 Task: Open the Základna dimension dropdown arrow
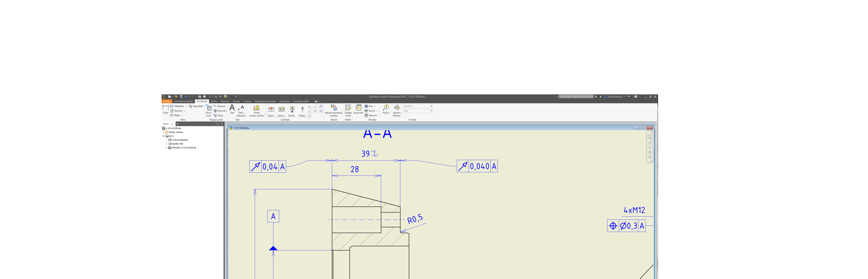186,106
